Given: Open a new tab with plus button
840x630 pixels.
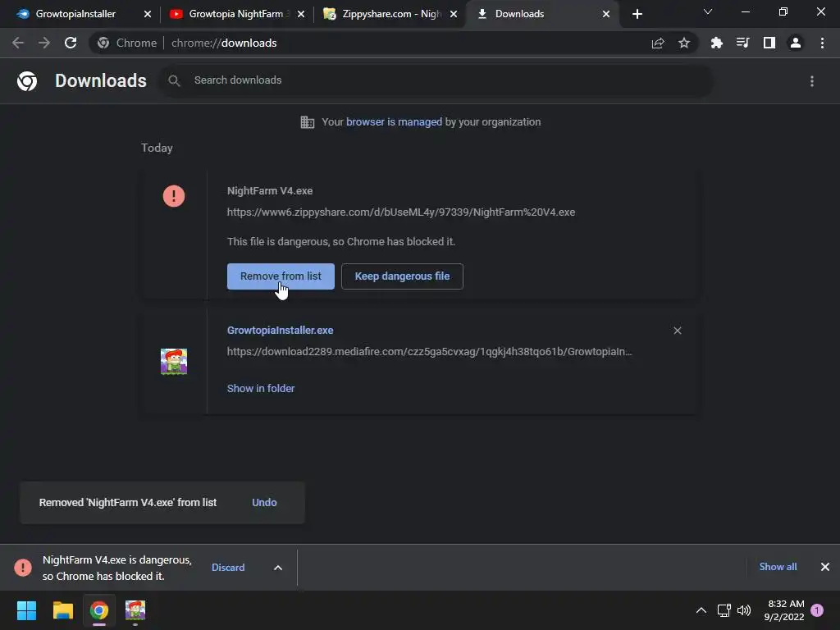Looking at the screenshot, I should 637,15.
